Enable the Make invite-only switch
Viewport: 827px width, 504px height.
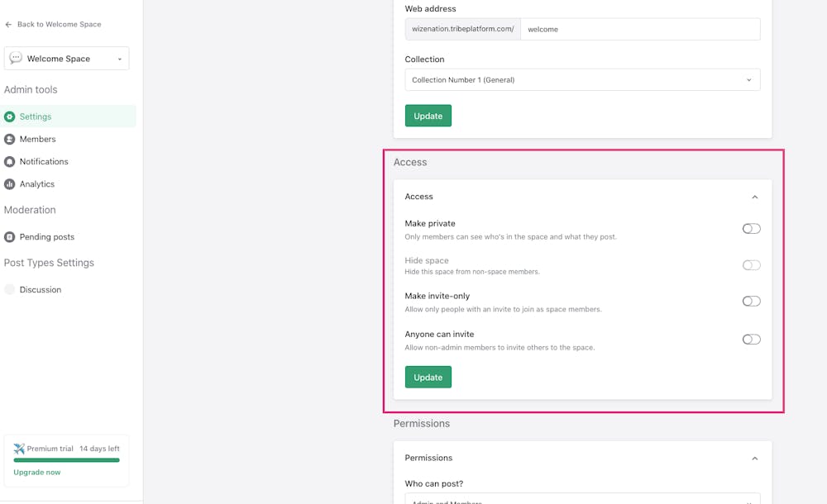[x=751, y=302]
